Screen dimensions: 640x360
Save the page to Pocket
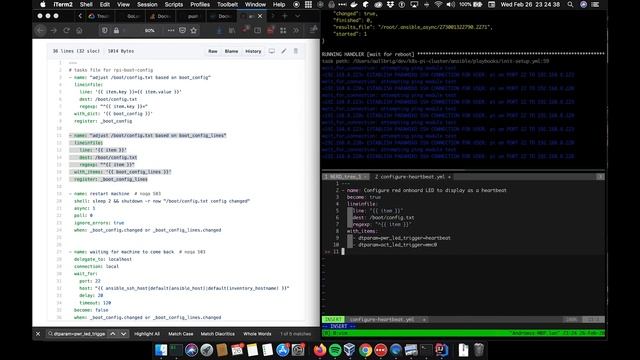coord(182,31)
